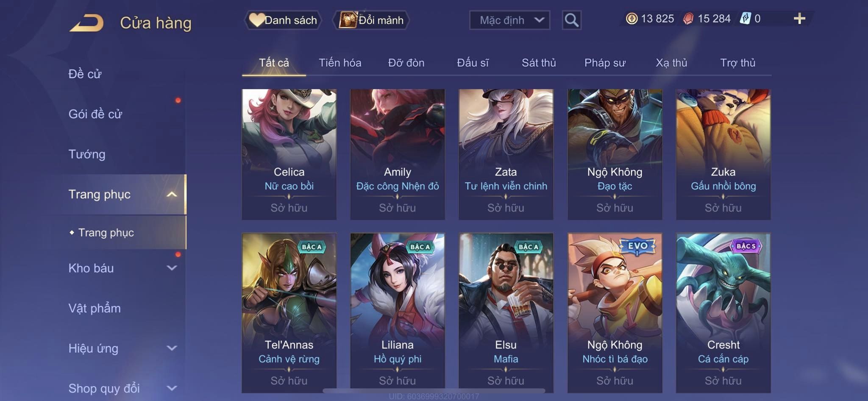This screenshot has width=868, height=401.
Task: Click the gold coin balance icon
Action: (x=632, y=19)
